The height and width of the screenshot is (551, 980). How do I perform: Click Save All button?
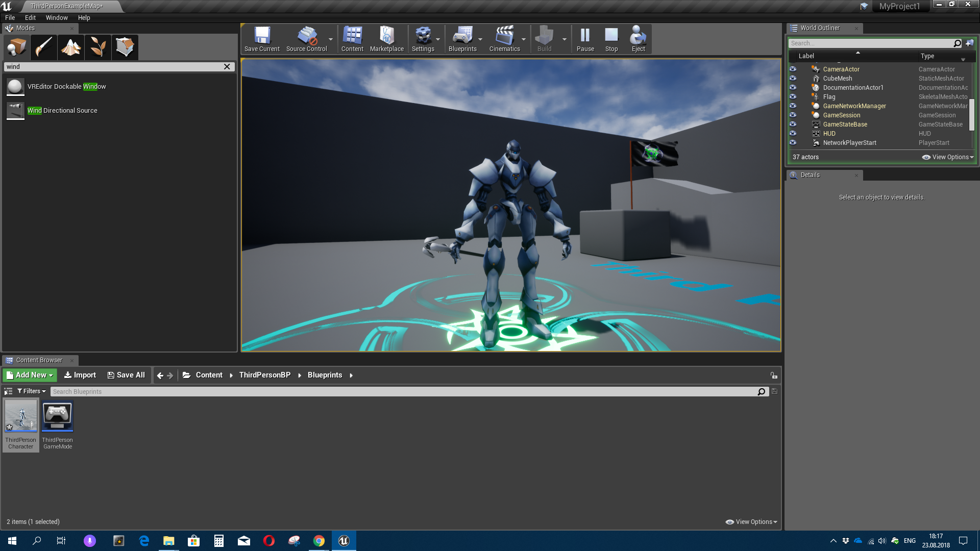126,375
